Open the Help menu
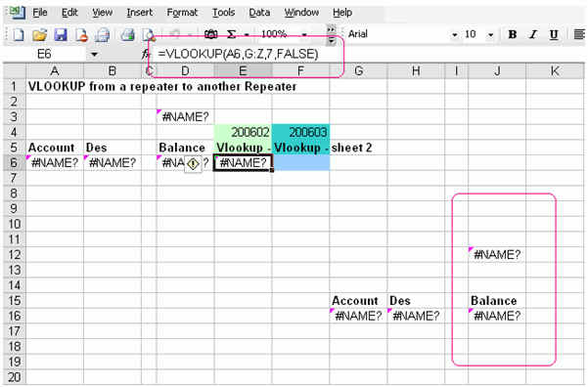This screenshot has width=588, height=387. tap(342, 13)
